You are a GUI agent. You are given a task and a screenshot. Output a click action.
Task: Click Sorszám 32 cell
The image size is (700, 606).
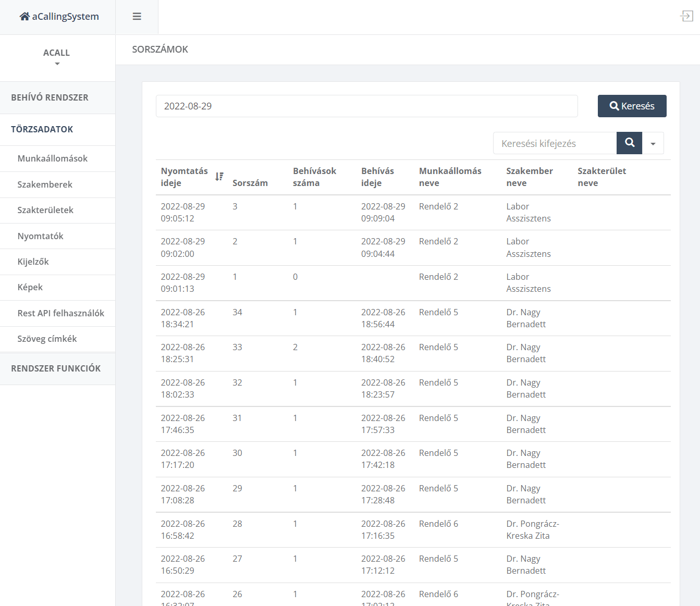[x=237, y=382]
